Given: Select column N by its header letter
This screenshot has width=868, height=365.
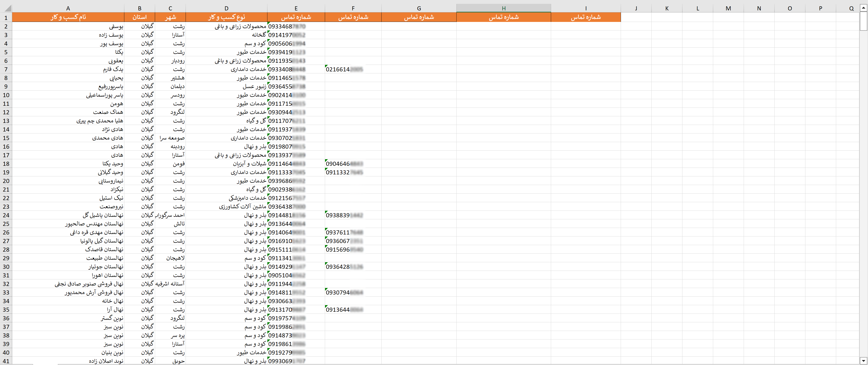Looking at the screenshot, I should [759, 8].
